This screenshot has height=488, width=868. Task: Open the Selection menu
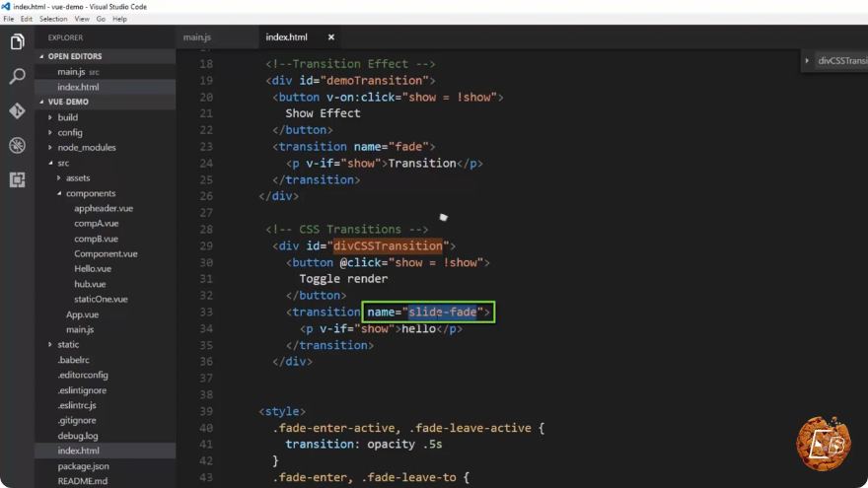pyautogui.click(x=53, y=19)
